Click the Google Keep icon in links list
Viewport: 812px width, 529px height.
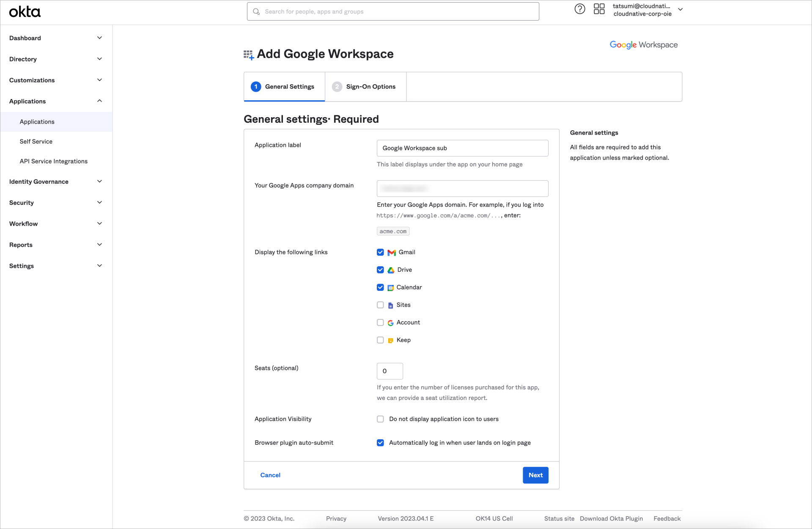coord(391,340)
